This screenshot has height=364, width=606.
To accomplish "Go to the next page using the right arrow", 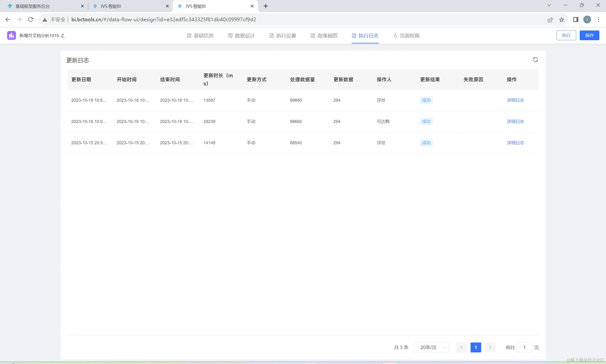I will click(490, 347).
